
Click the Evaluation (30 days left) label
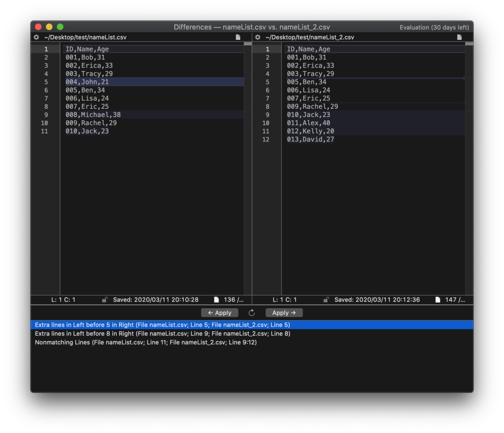434,27
